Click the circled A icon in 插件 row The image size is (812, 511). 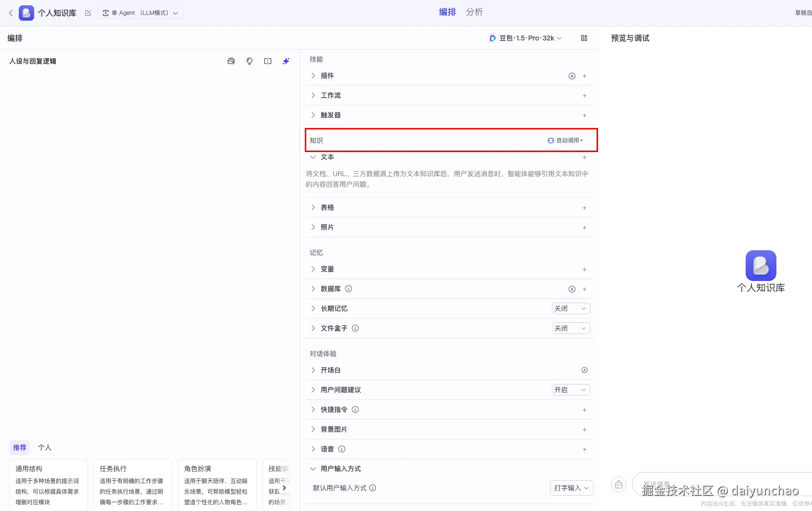[x=572, y=76]
